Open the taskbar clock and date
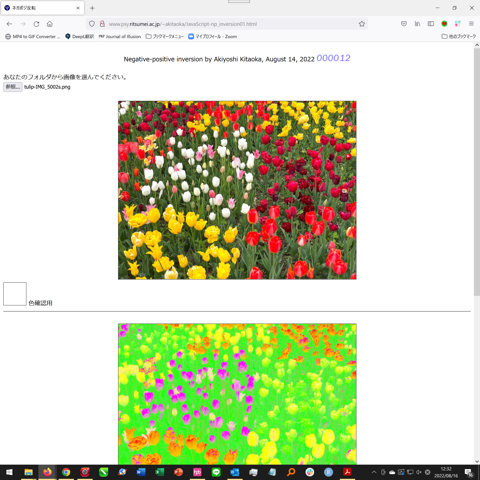 point(446,472)
